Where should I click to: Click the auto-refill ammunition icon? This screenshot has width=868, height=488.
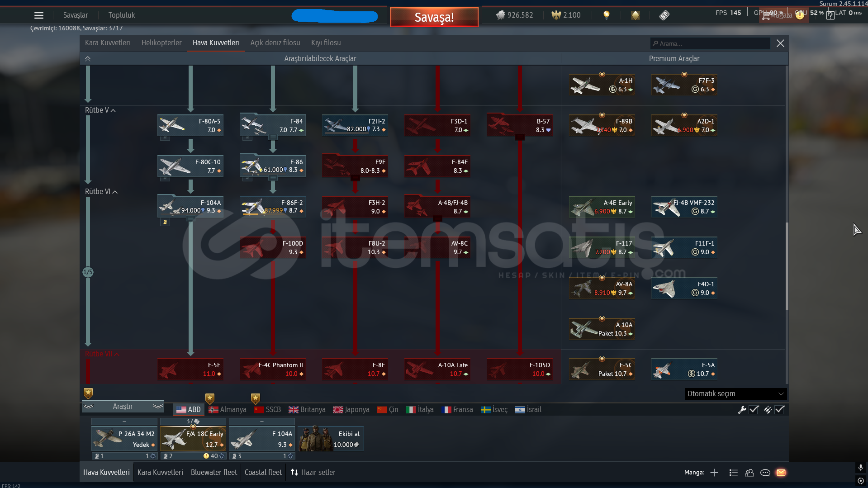(768, 410)
